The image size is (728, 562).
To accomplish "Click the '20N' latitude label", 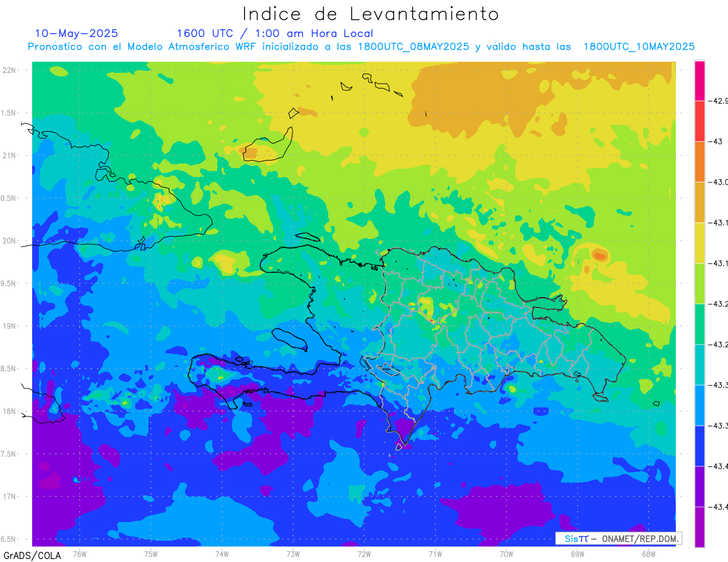I will click(9, 241).
